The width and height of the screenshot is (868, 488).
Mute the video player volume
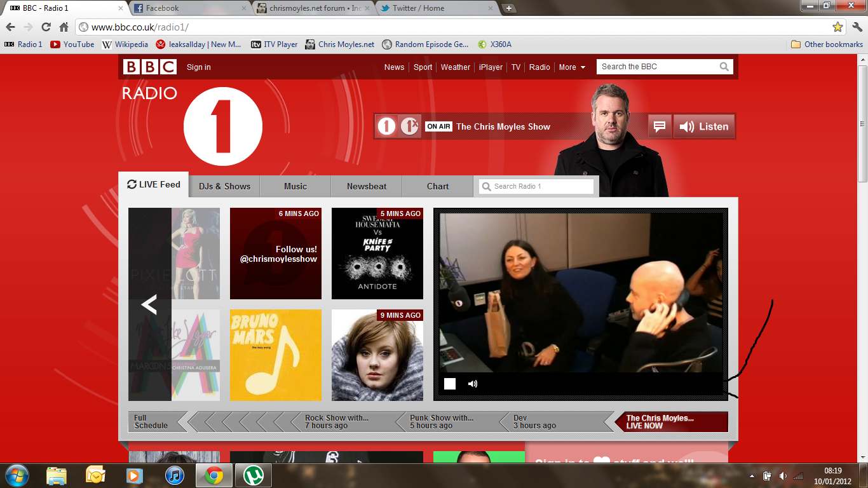click(473, 384)
